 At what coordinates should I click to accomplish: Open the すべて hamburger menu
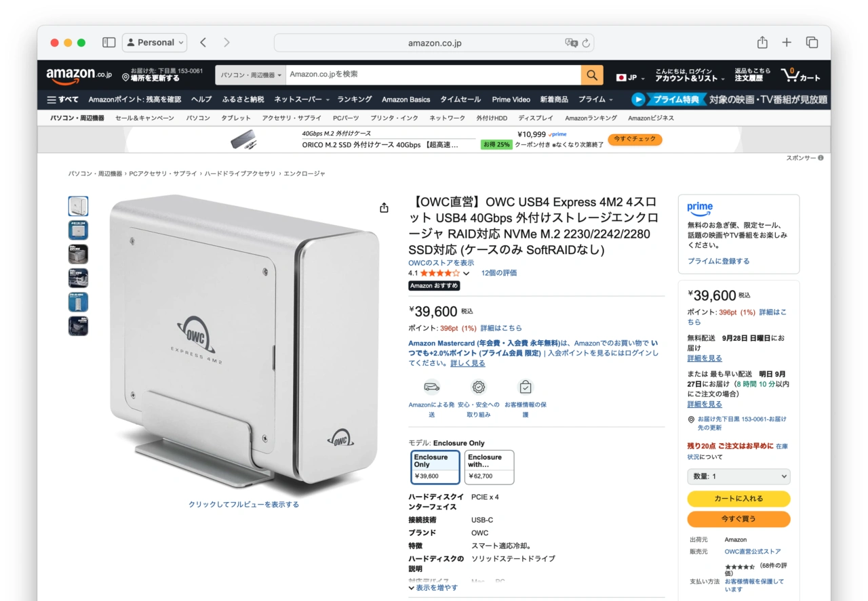pos(62,100)
